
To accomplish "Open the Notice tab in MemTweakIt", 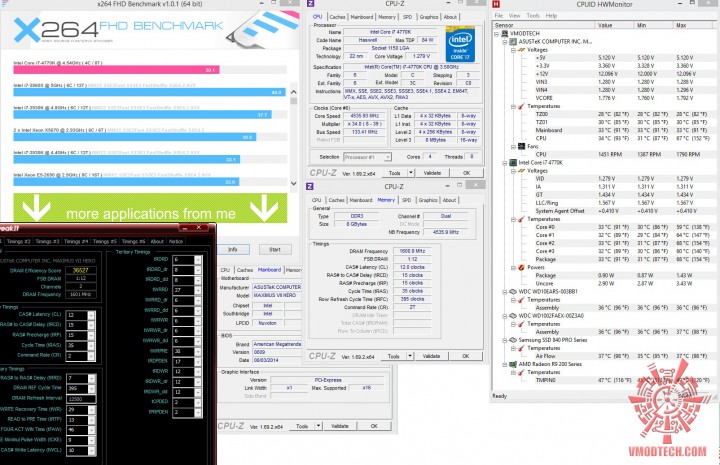I will (x=175, y=241).
